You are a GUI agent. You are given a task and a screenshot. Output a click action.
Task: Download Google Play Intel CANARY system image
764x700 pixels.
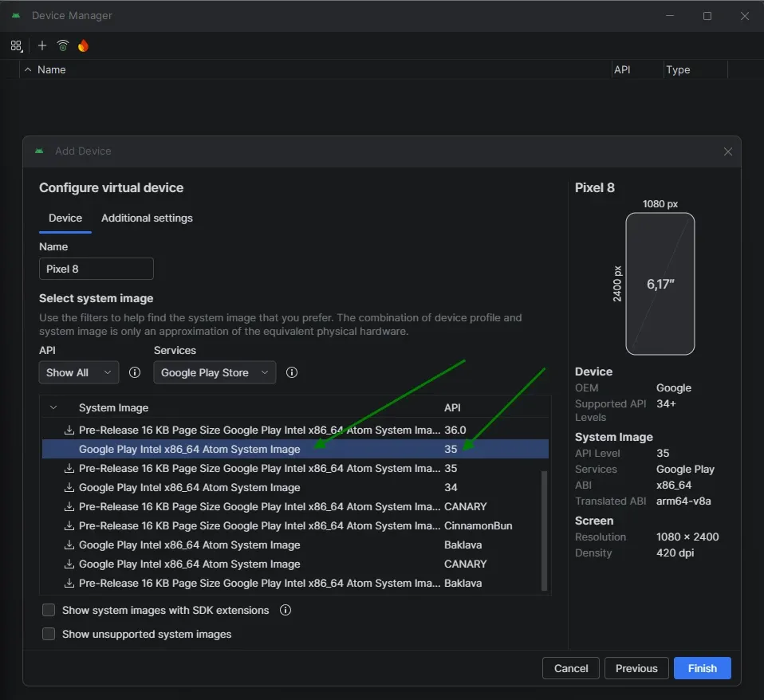pos(69,564)
